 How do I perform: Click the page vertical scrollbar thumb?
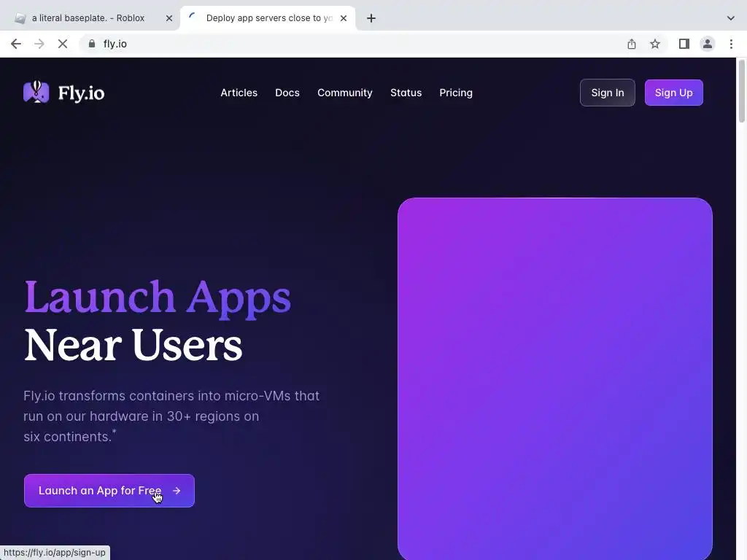click(741, 91)
